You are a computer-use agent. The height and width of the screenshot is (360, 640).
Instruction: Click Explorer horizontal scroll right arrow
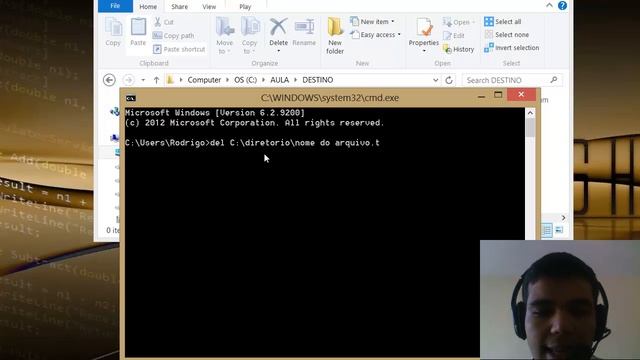(x=563, y=218)
